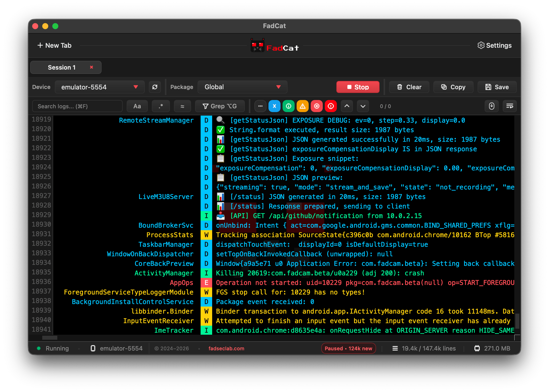Click the lines count icon in status bar
Viewport: 549px width, 392px height.
[395, 349]
